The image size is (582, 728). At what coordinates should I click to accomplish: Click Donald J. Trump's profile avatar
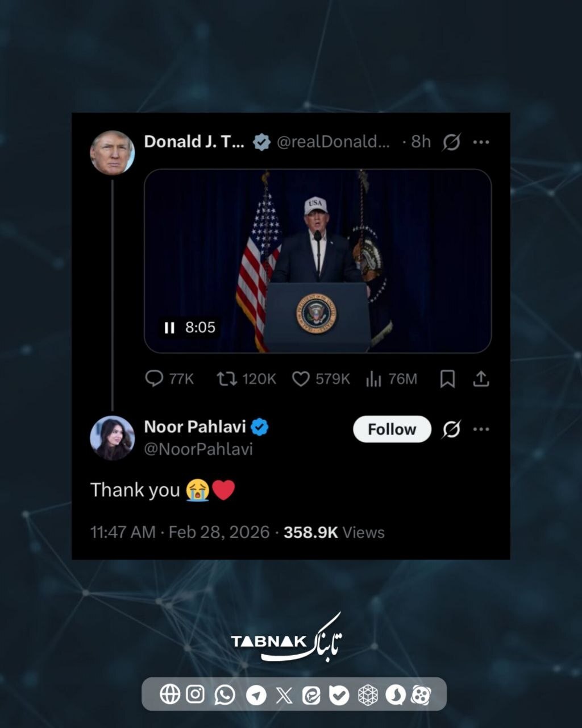click(113, 153)
